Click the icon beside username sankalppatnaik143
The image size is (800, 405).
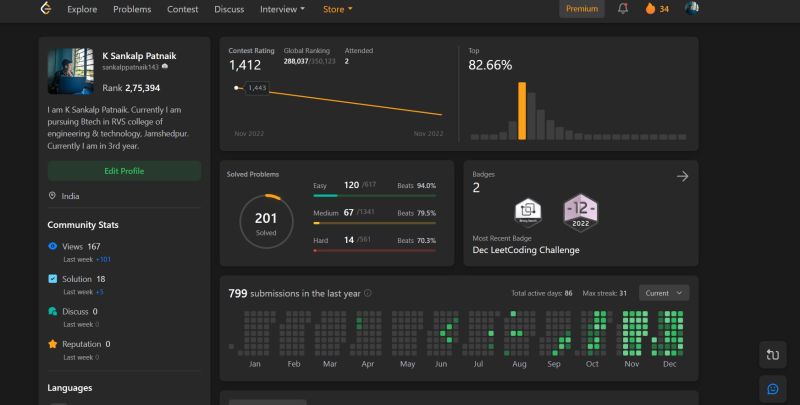coord(165,67)
